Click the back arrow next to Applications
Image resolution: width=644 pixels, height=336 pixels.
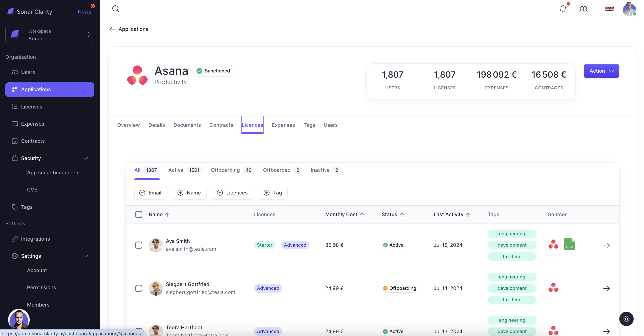coord(112,29)
